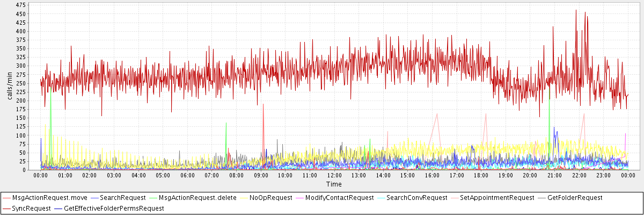The width and height of the screenshot is (644, 215).
Task: Click the calls/min y-axis title
Action: click(9, 87)
